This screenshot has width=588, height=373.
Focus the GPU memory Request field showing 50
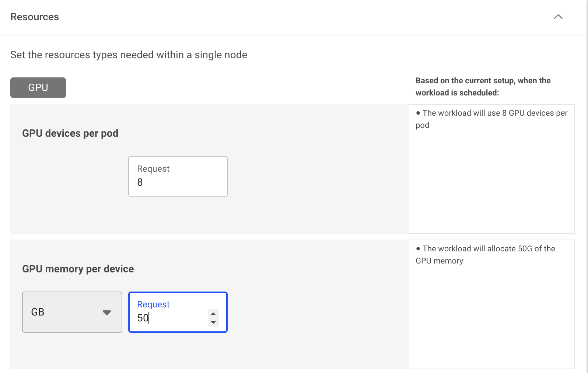178,312
